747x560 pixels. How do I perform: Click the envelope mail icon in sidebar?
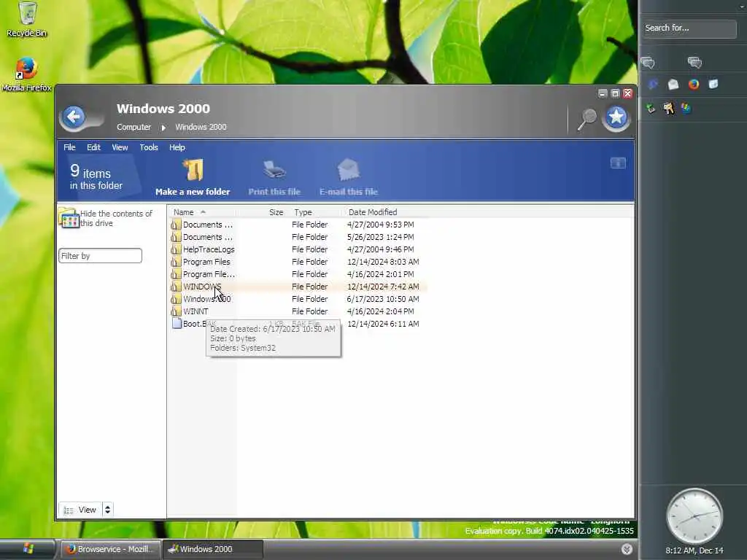click(673, 85)
